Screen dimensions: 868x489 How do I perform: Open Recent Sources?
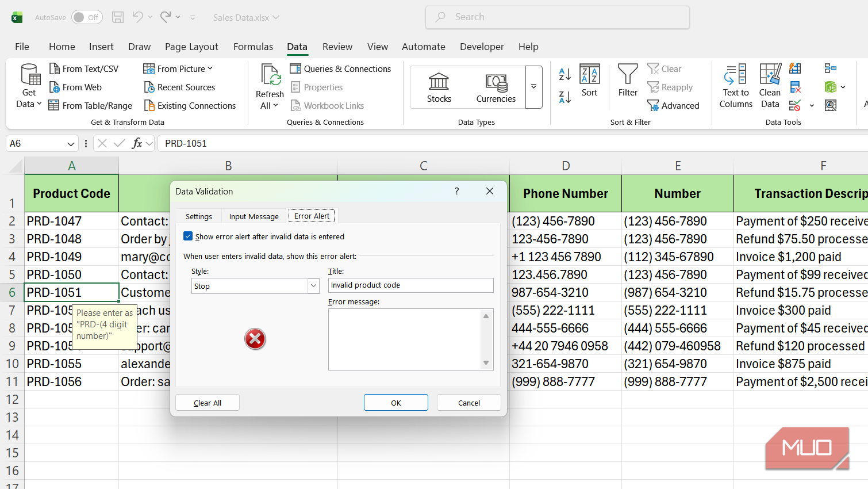(179, 87)
